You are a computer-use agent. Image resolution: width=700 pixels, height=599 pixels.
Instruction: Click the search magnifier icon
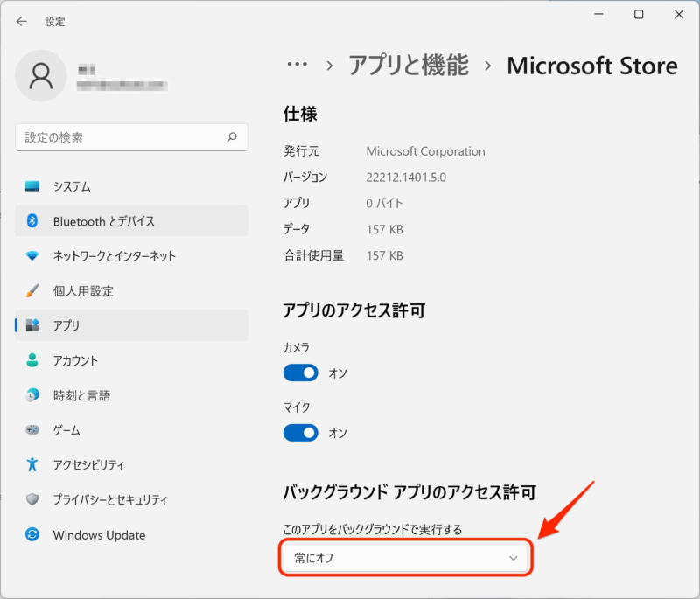(232, 137)
